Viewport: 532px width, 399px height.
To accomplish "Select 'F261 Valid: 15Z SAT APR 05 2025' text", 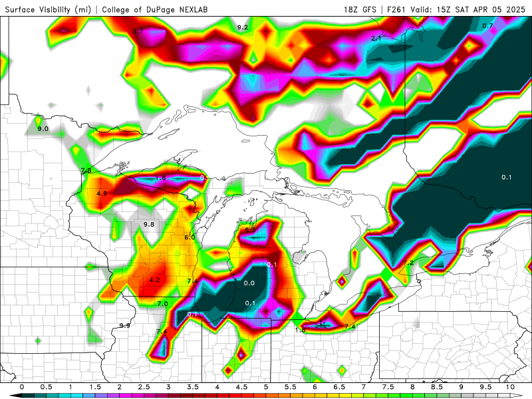I will point(456,9).
